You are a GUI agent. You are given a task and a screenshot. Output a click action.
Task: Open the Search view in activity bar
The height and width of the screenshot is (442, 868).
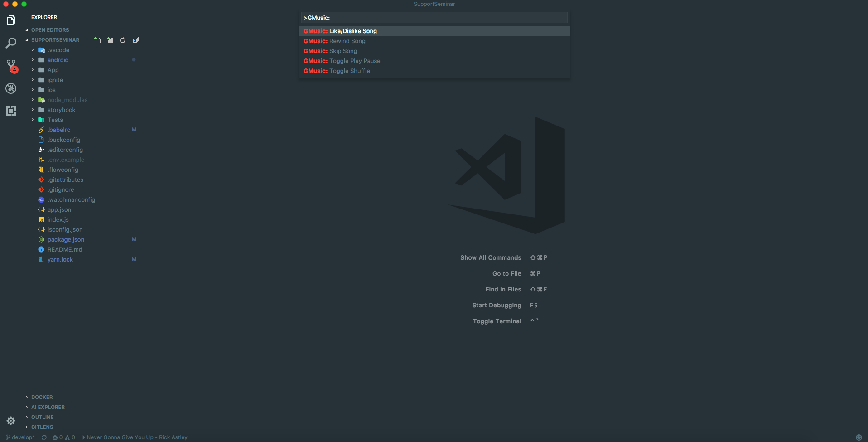(11, 43)
